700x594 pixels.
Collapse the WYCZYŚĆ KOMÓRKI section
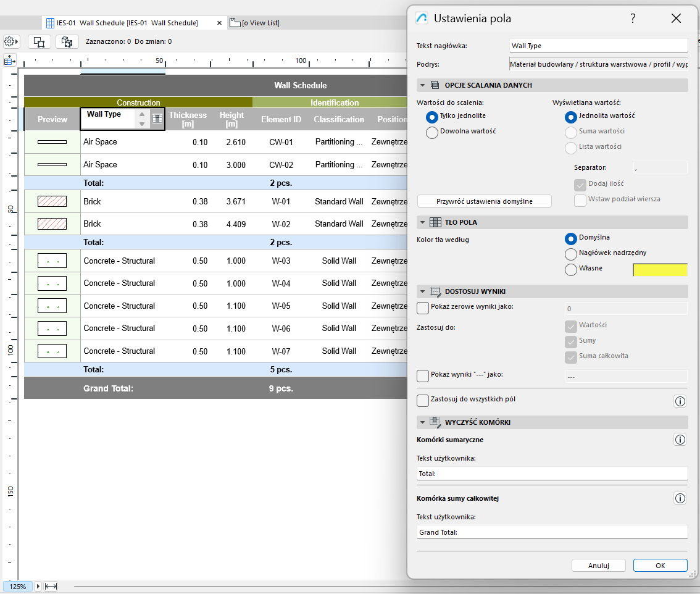click(x=423, y=422)
